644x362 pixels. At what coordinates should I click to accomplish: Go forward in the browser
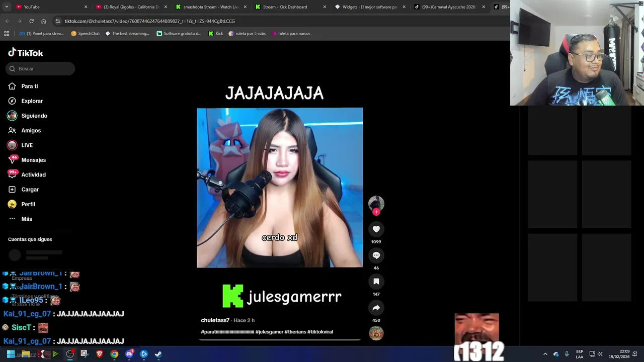coord(19,21)
